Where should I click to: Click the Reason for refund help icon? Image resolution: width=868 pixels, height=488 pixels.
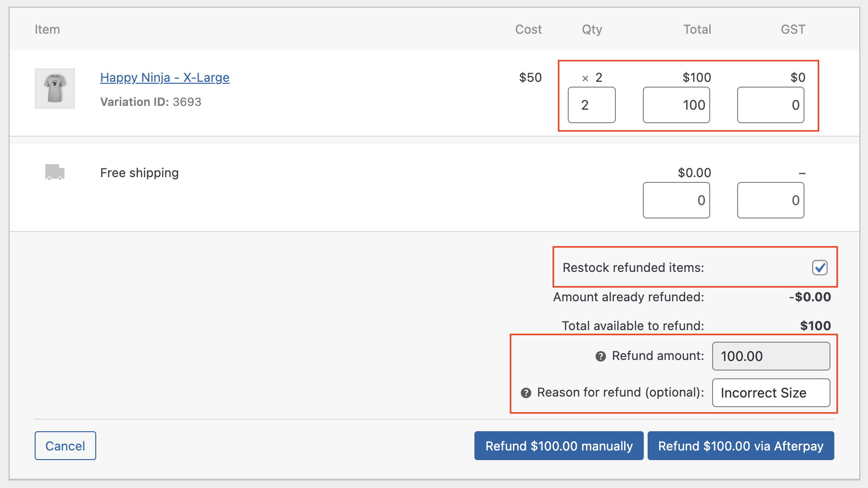[526, 393]
